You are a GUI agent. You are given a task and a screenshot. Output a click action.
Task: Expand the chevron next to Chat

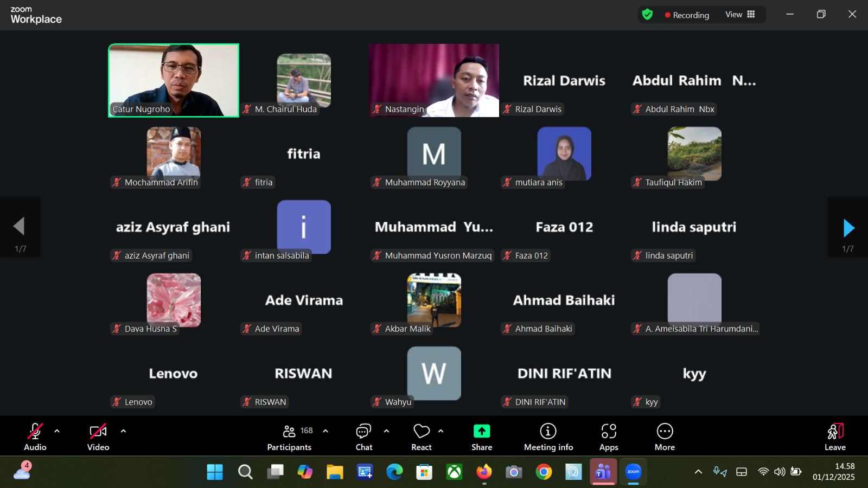pos(386,431)
